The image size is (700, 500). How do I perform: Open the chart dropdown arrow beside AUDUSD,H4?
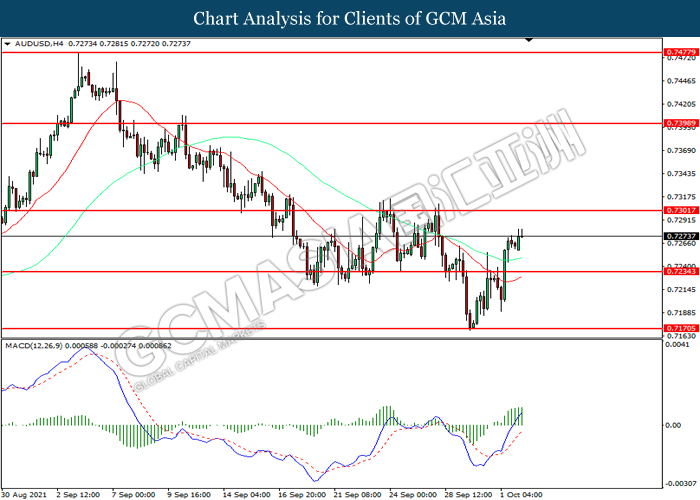click(x=7, y=44)
